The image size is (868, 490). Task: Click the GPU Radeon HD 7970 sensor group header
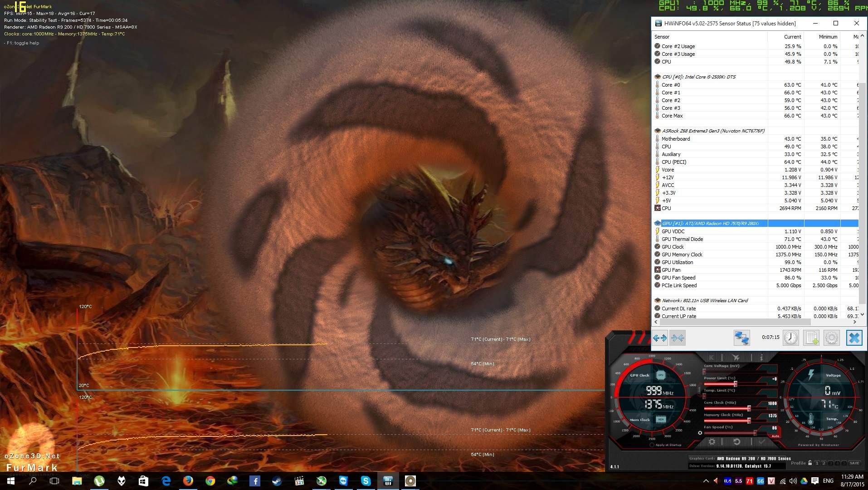[710, 223]
